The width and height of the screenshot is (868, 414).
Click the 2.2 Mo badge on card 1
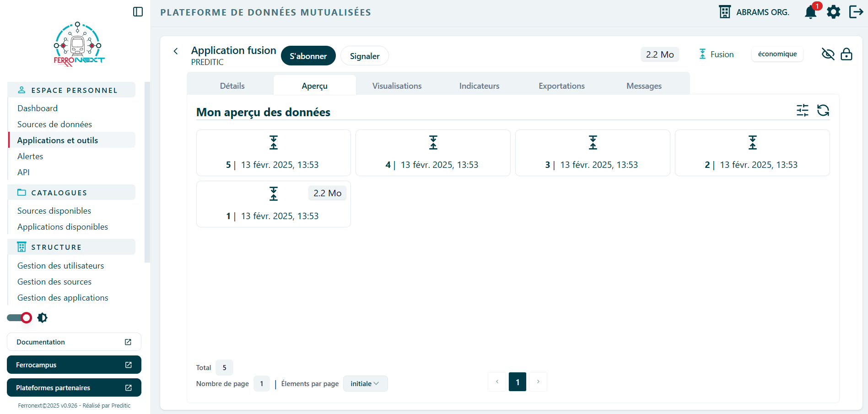(x=328, y=193)
